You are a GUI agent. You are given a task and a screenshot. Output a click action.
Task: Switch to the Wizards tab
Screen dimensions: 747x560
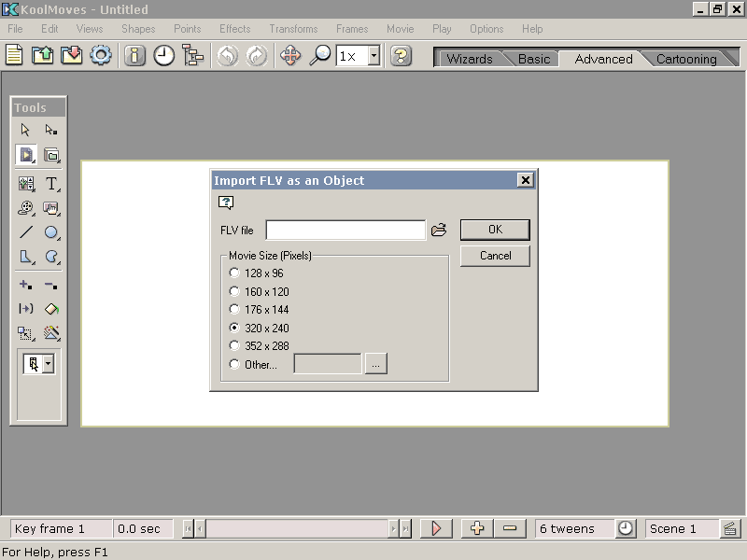[x=470, y=59]
